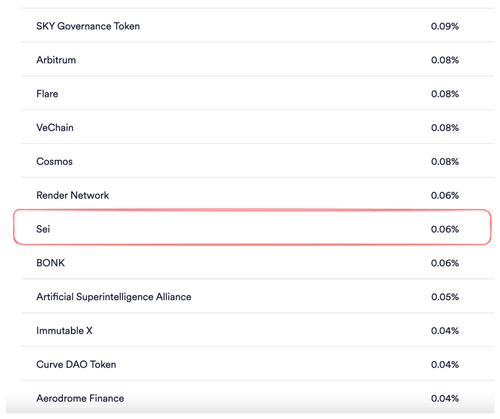Open the Flare holding row
The width and height of the screenshot is (500, 419).
coord(257,93)
